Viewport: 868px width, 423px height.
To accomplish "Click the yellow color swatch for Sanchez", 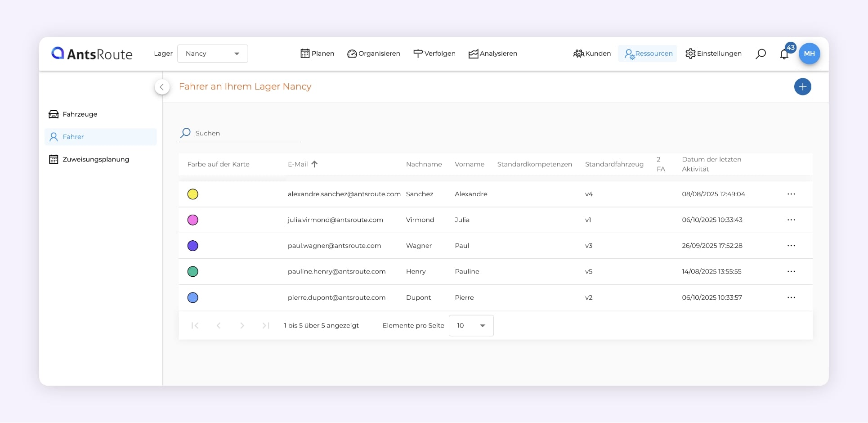I will (192, 194).
